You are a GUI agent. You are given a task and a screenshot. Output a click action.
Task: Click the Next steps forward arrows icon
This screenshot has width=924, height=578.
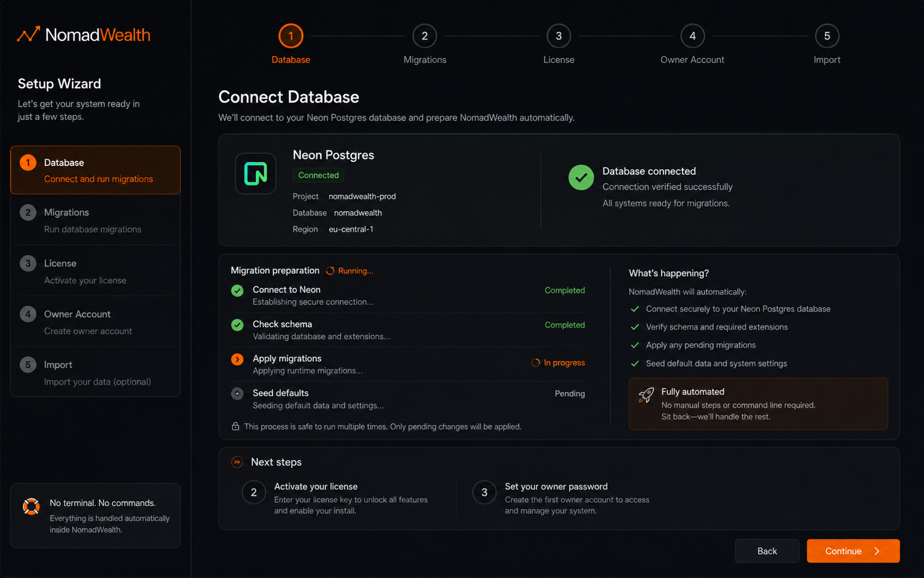click(x=237, y=462)
